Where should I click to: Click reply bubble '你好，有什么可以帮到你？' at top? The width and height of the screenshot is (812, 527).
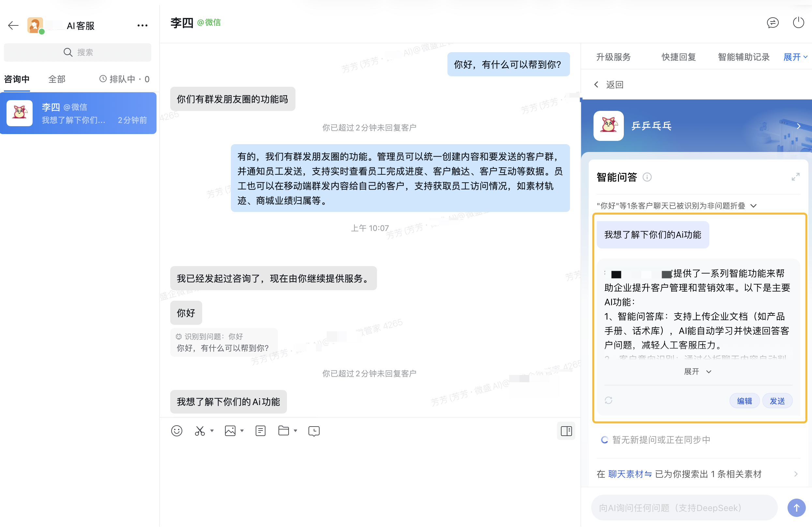(x=508, y=65)
